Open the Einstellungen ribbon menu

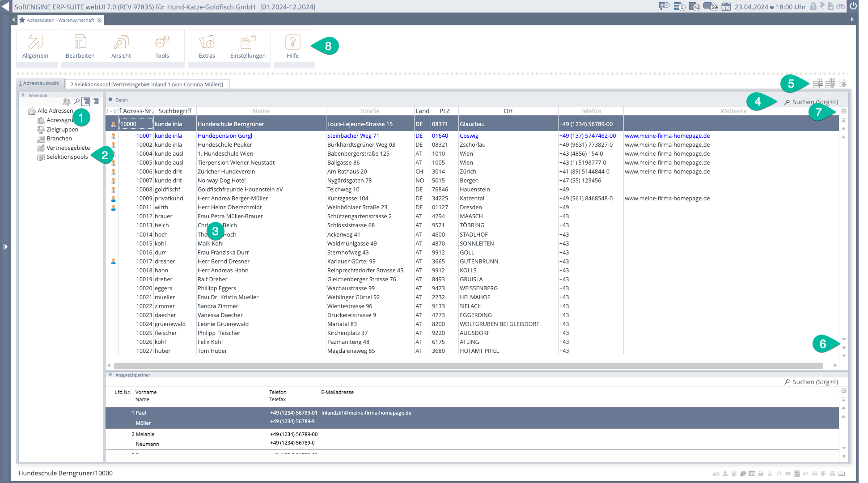248,47
